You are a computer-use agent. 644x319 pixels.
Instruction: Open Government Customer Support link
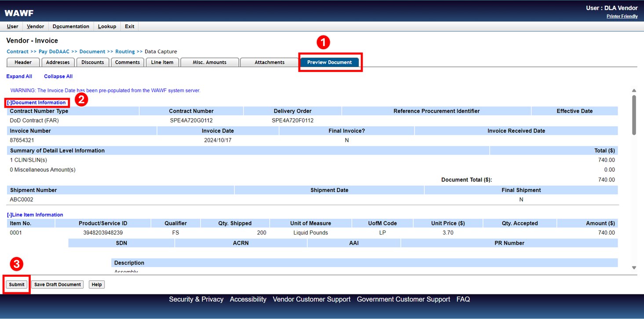click(x=404, y=299)
